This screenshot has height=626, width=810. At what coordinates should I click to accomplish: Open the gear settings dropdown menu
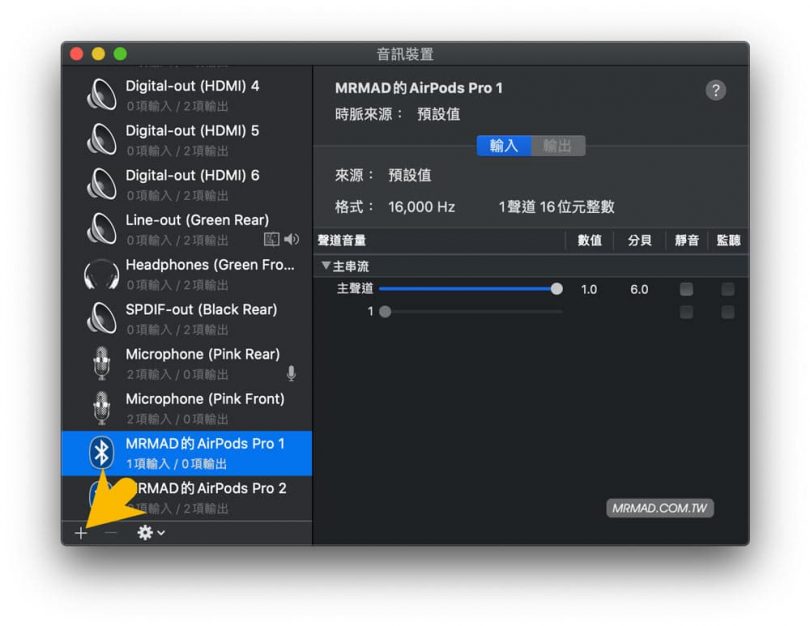click(151, 533)
